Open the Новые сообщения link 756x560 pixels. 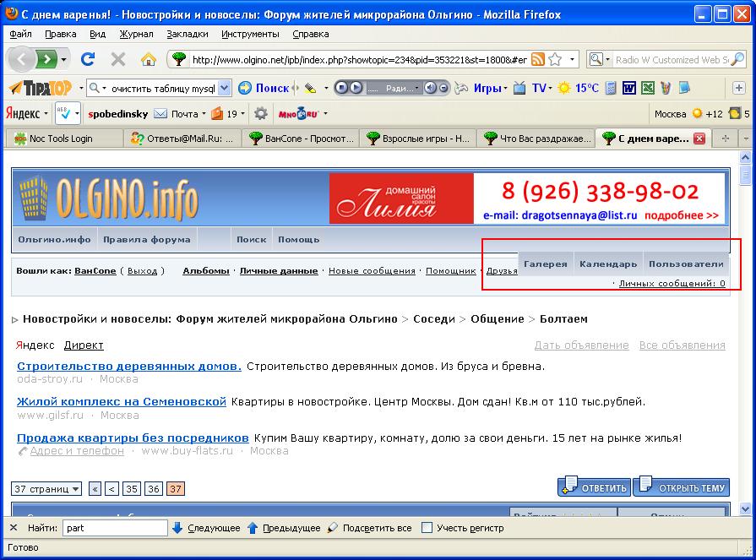coord(372,271)
